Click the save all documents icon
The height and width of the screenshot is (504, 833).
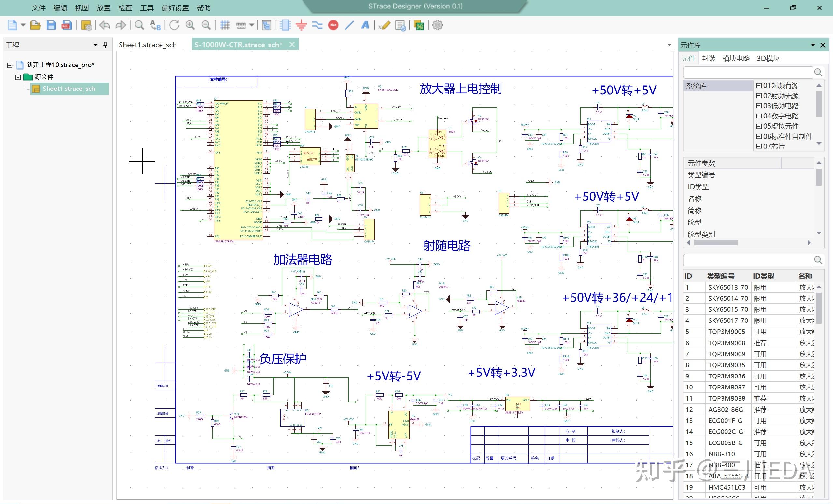pyautogui.click(x=67, y=25)
